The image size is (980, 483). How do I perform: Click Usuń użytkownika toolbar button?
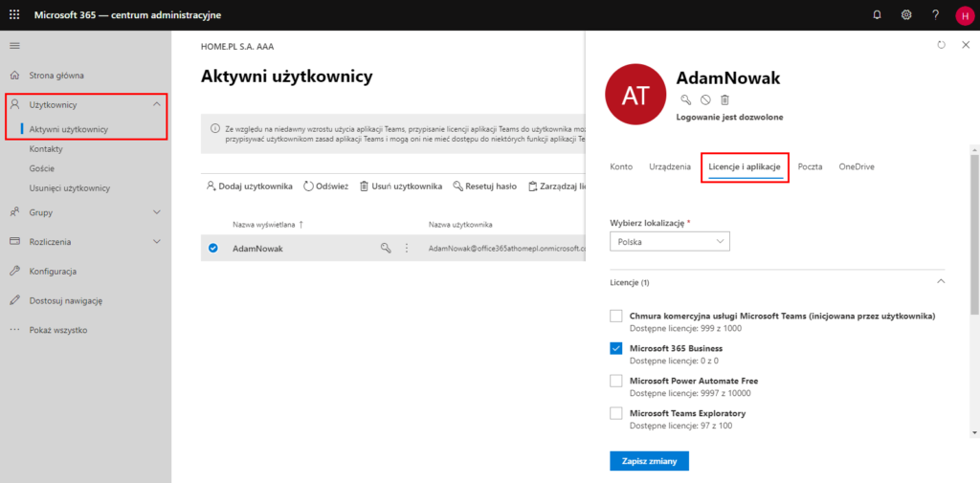point(401,187)
